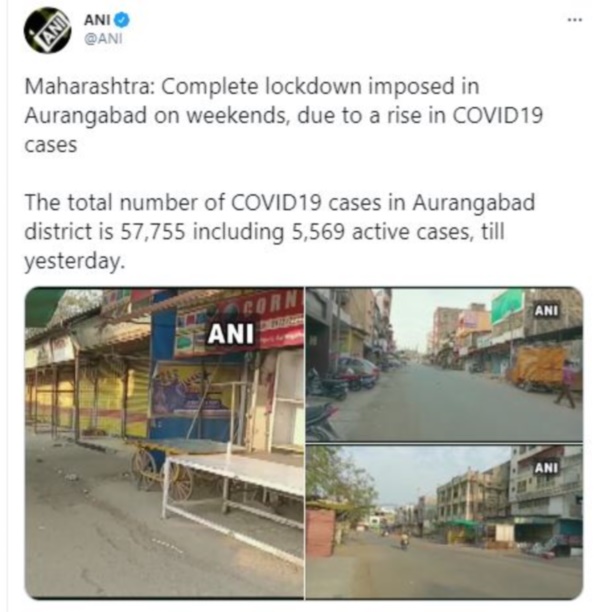The height and width of the screenshot is (612, 600).
Task: Click the motorcyclist on the bottom-right road
Action: click(x=404, y=541)
